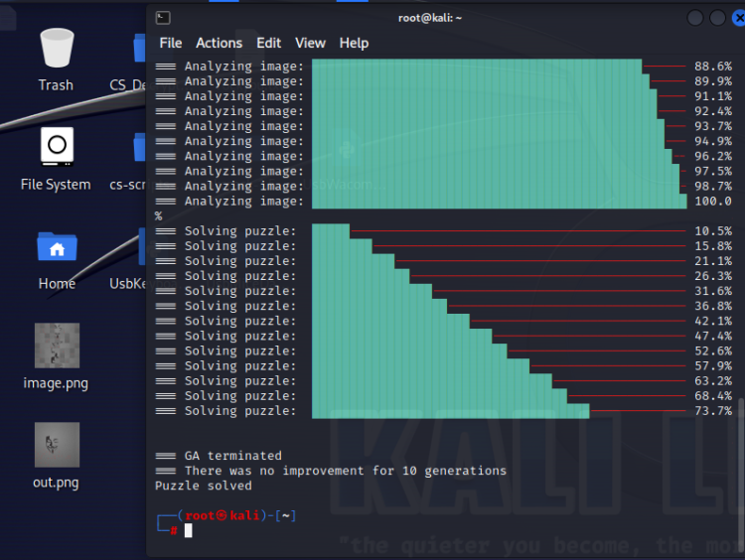Open the View menu in terminal
Image resolution: width=745 pixels, height=560 pixels.
(310, 43)
